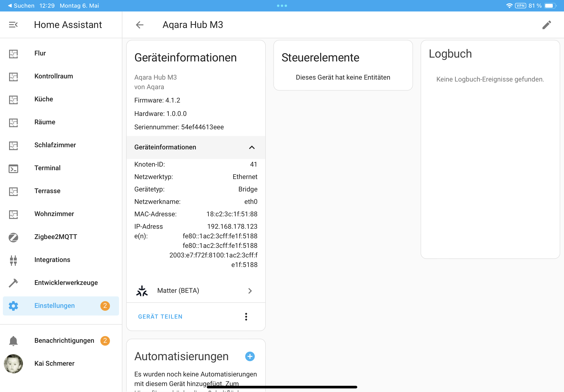This screenshot has width=564, height=392.
Task: Click the plus icon to add an Automatisierung
Action: 250,356
